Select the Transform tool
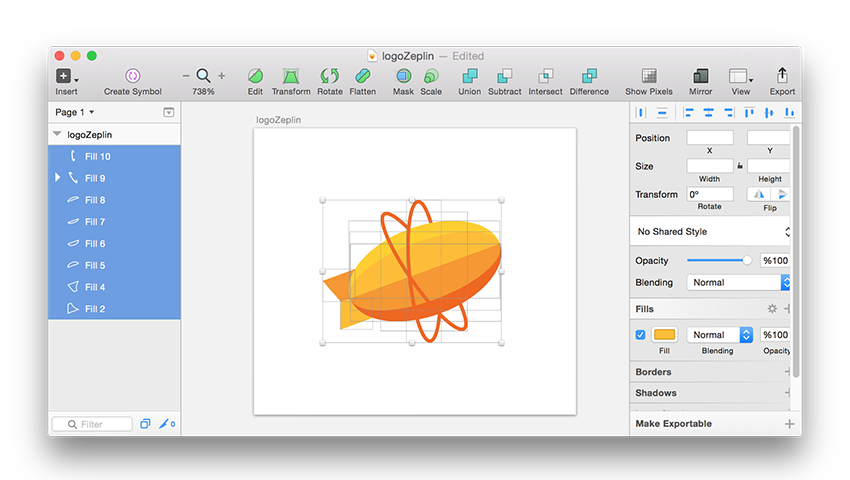This screenshot has height=480, width=850. (x=291, y=76)
